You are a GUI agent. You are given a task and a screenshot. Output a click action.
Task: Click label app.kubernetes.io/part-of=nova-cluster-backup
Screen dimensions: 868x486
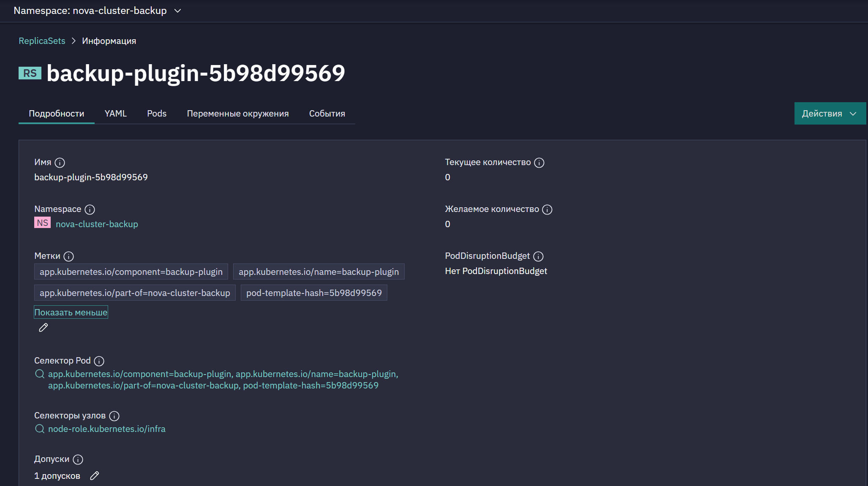tap(135, 293)
